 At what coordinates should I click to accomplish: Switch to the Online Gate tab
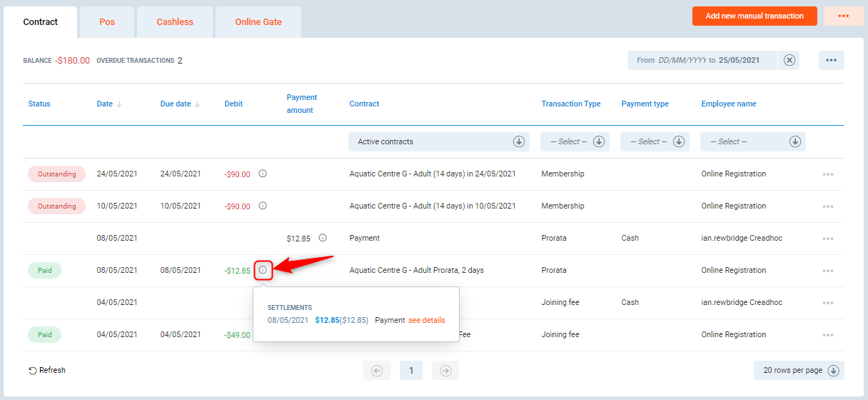click(258, 22)
